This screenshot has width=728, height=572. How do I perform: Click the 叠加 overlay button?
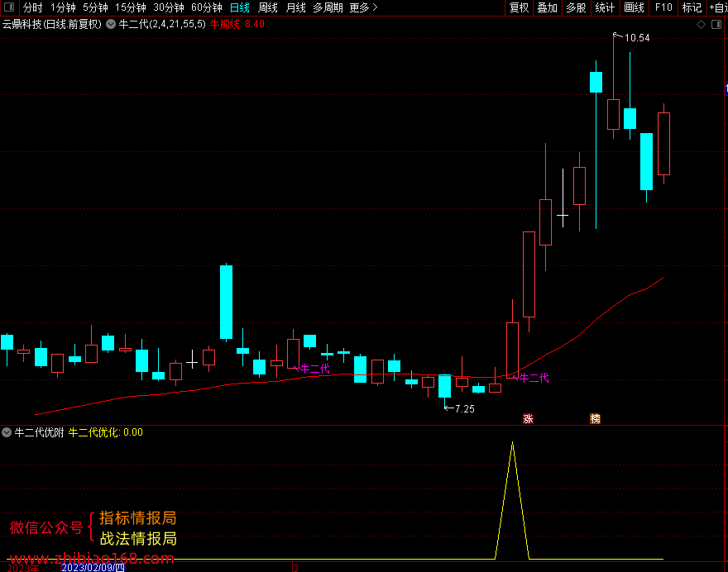coord(548,8)
